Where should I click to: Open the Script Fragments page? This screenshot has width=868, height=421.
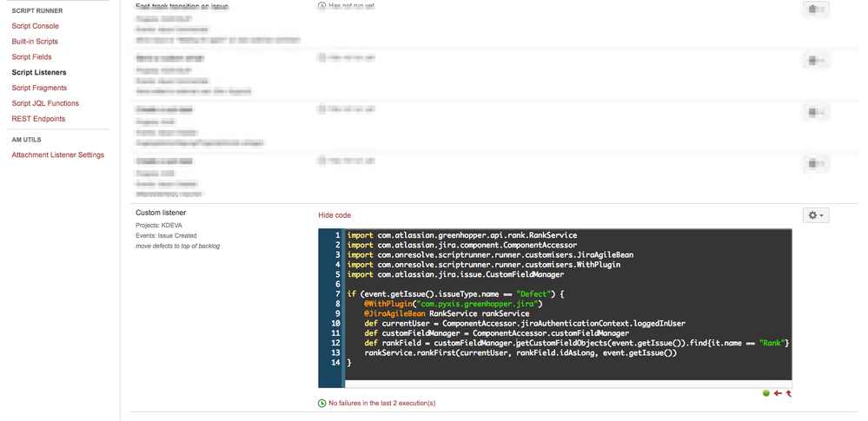point(39,88)
